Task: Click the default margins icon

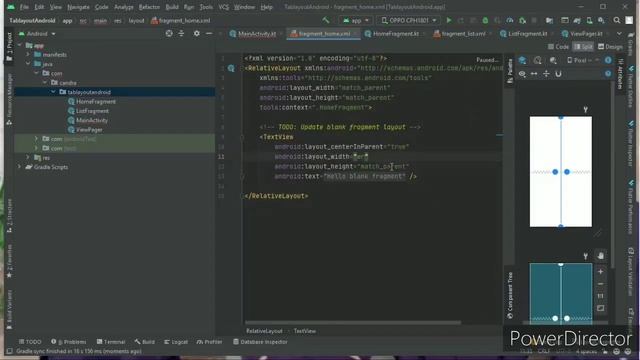Action: click(x=546, y=74)
